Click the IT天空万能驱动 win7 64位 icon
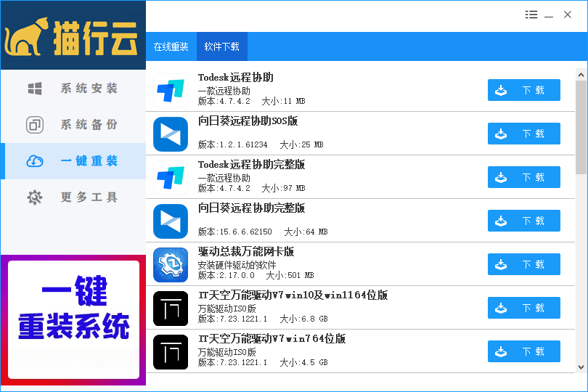This screenshot has height=392, width=588. click(171, 352)
